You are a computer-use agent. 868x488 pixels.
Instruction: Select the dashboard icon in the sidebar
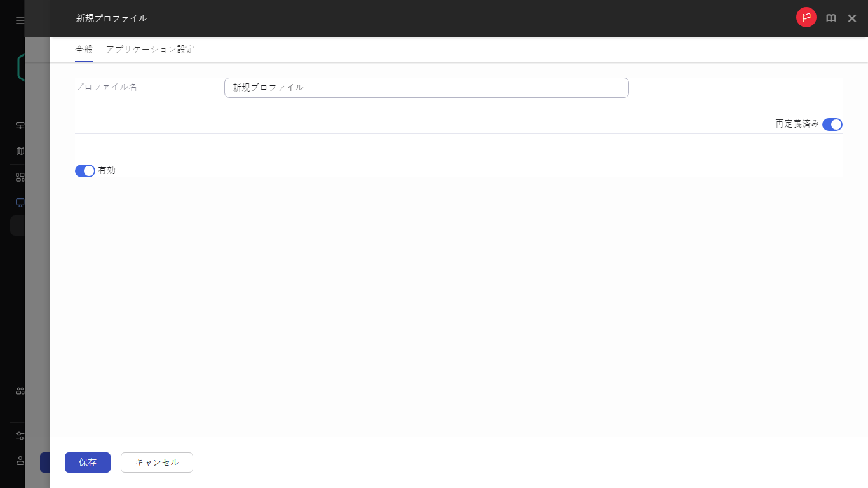point(19,125)
